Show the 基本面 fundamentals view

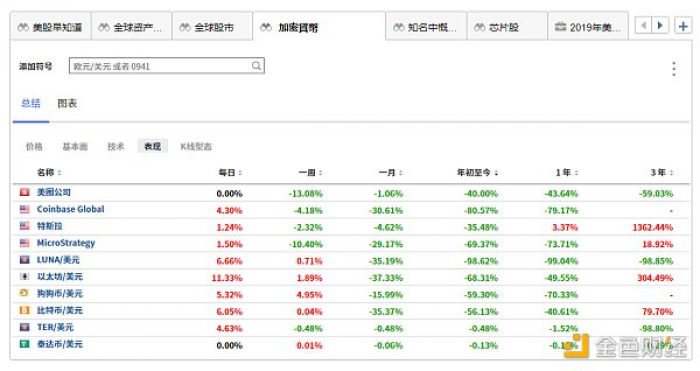pyautogui.click(x=75, y=146)
